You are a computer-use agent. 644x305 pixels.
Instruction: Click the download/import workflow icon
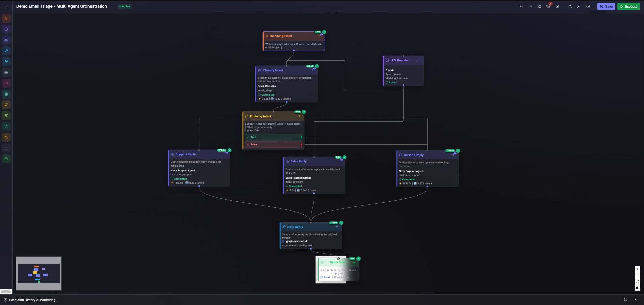[x=579, y=6]
